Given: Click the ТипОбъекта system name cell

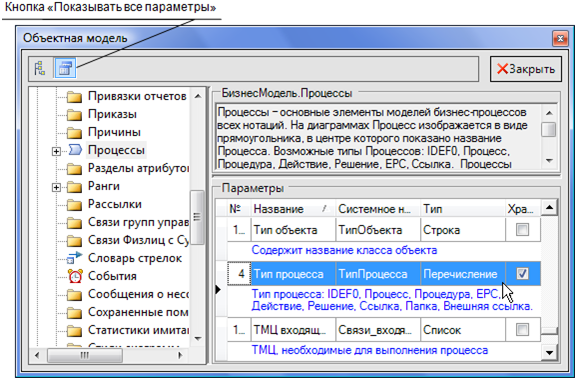Looking at the screenshot, I should [x=378, y=230].
